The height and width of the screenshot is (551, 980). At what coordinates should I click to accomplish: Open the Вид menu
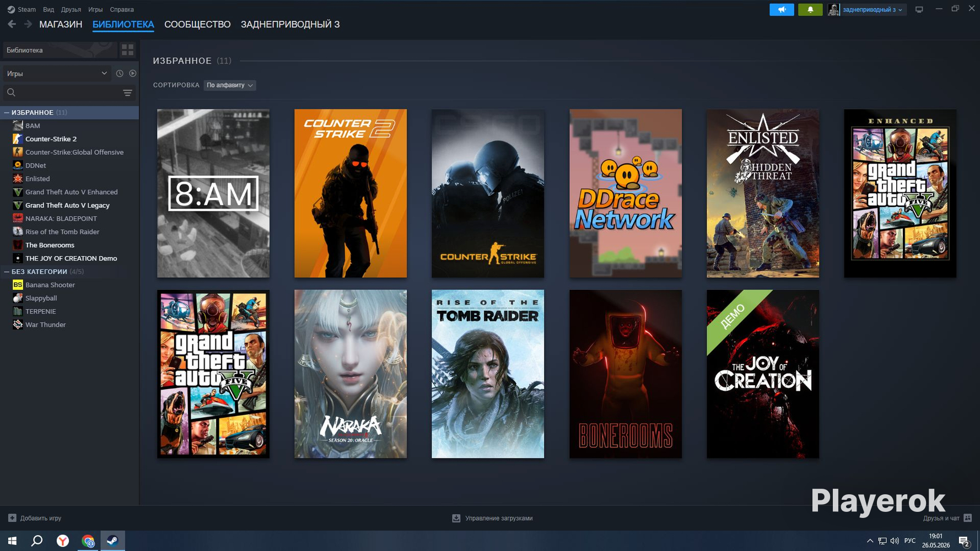click(49, 9)
